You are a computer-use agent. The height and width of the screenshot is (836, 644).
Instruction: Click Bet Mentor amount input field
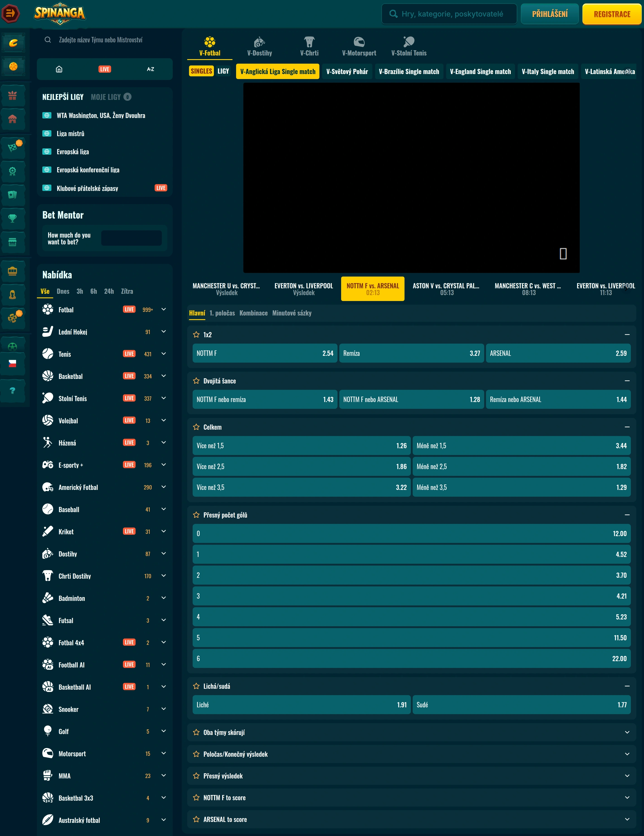click(x=131, y=238)
